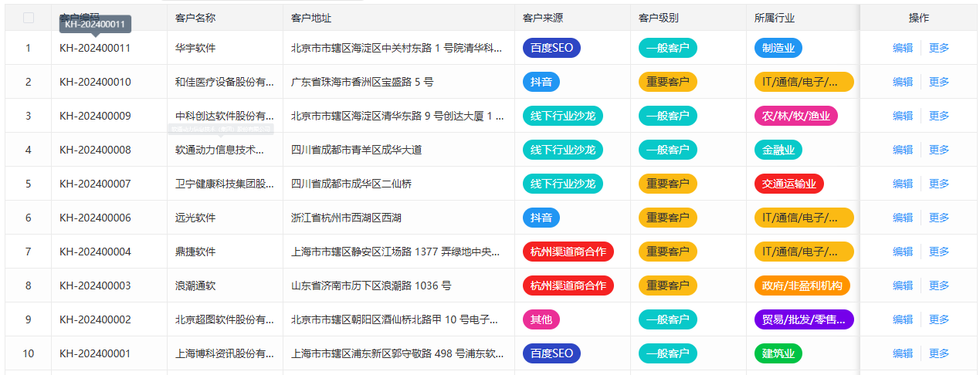Select the 交通运输业 red tag
The image size is (980, 375).
pos(788,184)
